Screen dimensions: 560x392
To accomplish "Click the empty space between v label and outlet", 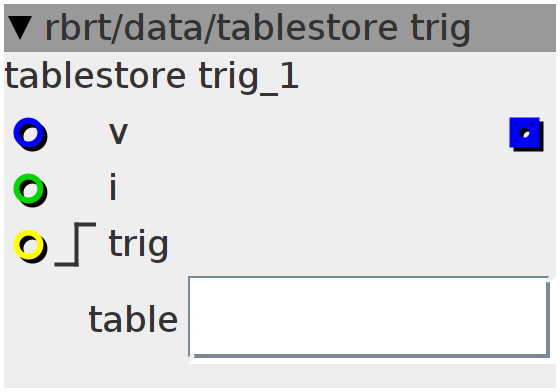I will pyautogui.click(x=318, y=134).
